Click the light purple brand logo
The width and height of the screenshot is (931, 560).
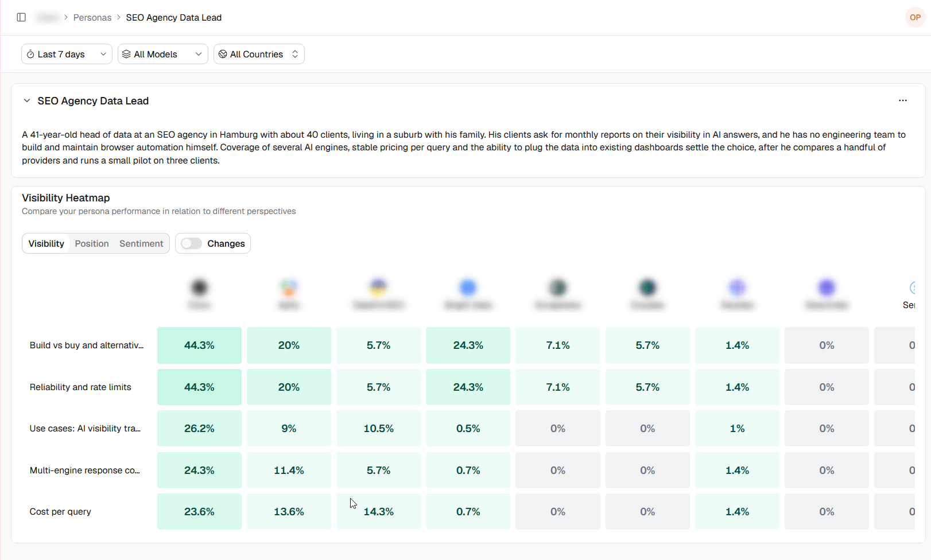tap(737, 287)
